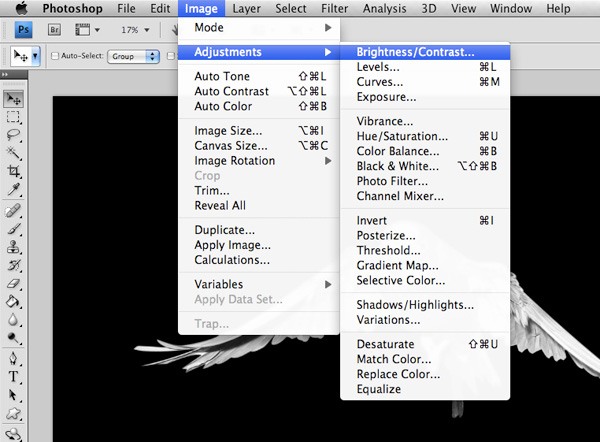Select the Type tool

14,377
